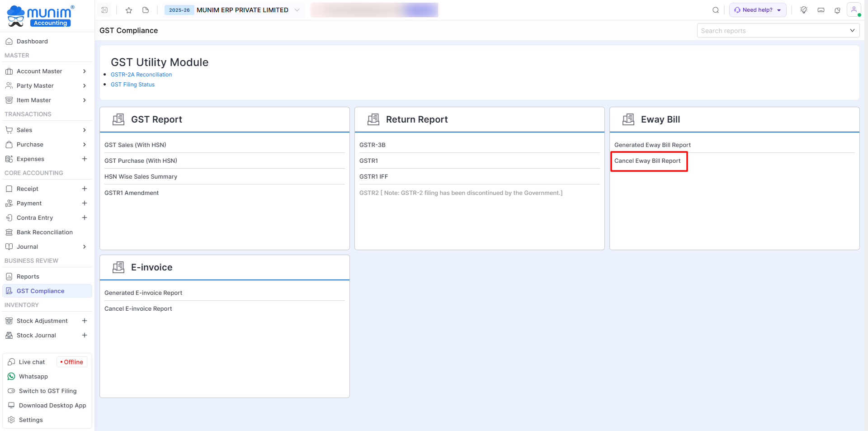
Task: Open Cancel Eway Bill Report
Action: [x=647, y=161]
